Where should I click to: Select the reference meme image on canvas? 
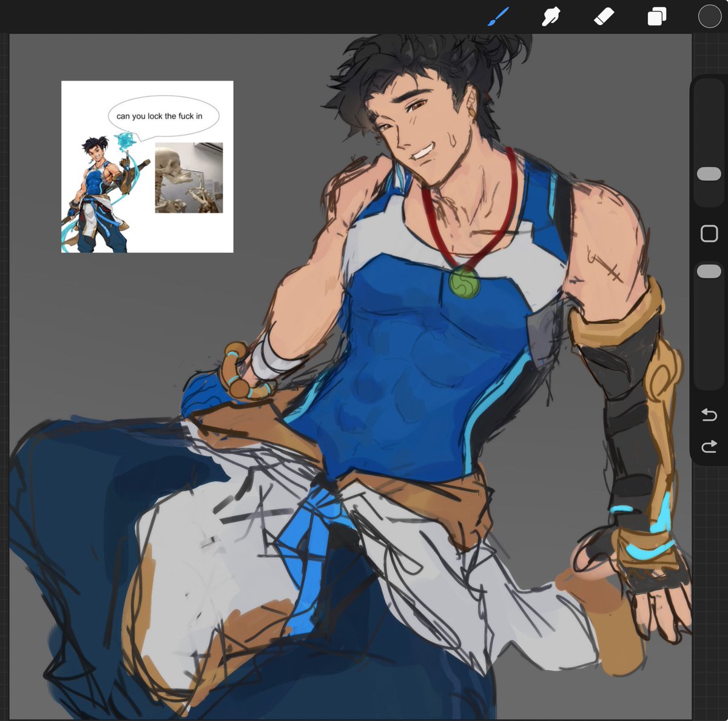pyautogui.click(x=147, y=167)
